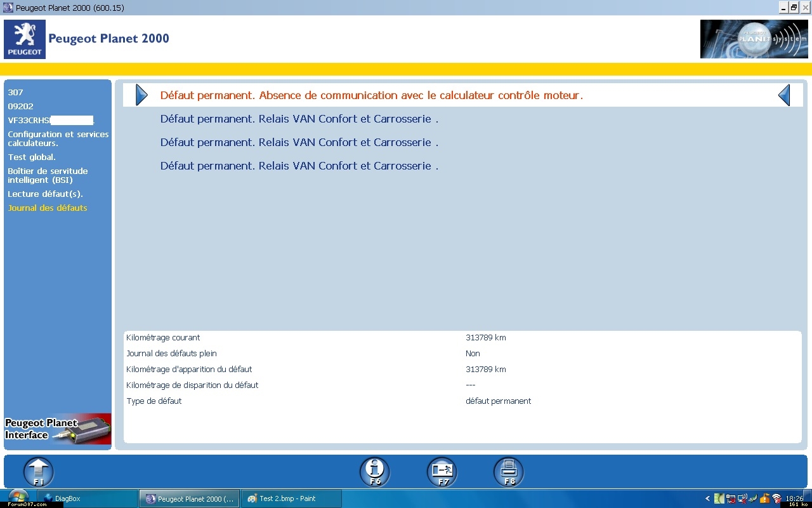Click the 'Non' value for journal plein
Image resolution: width=812 pixels, height=508 pixels.
tap(473, 353)
